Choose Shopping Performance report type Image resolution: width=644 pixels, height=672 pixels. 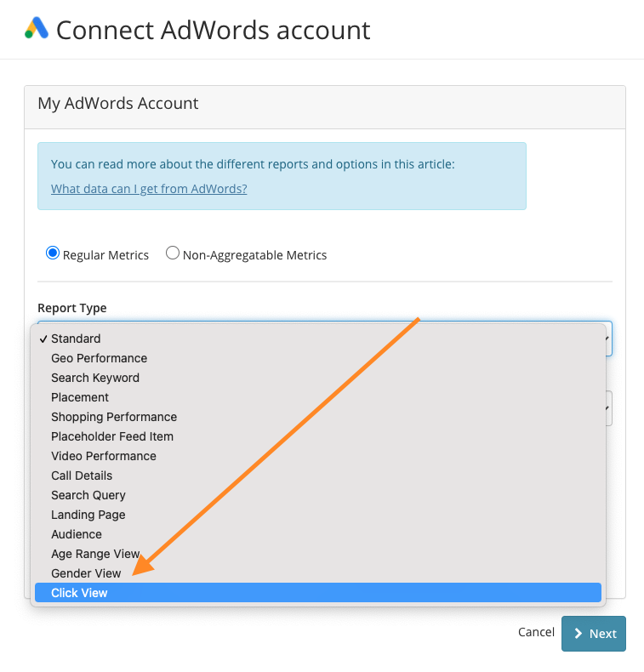(x=318, y=417)
